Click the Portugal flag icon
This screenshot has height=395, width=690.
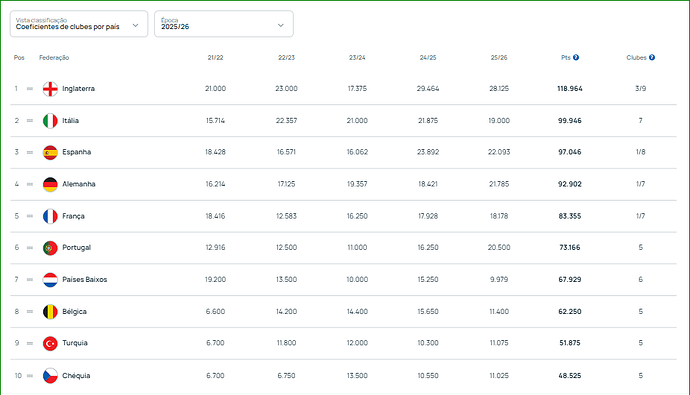click(x=50, y=248)
